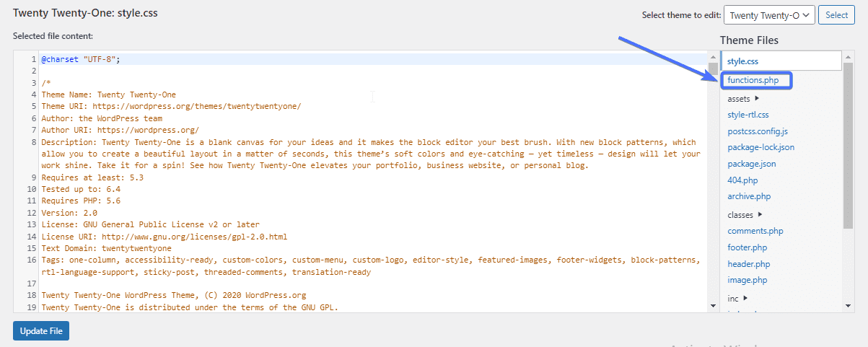Expand the assets folder

(743, 98)
